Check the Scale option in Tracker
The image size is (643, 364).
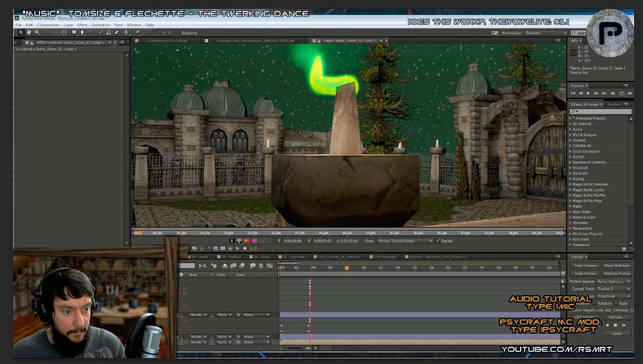click(x=616, y=303)
